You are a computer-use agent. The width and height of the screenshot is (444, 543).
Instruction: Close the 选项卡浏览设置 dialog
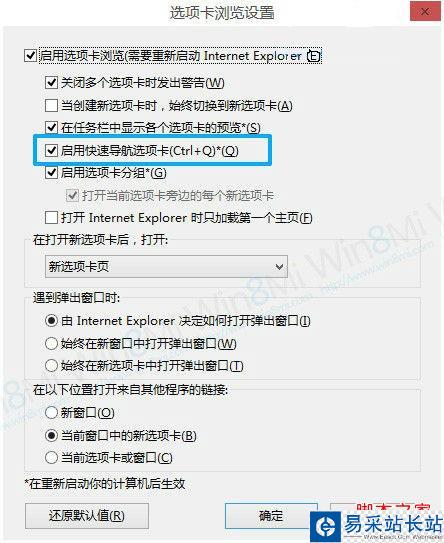coord(425,11)
